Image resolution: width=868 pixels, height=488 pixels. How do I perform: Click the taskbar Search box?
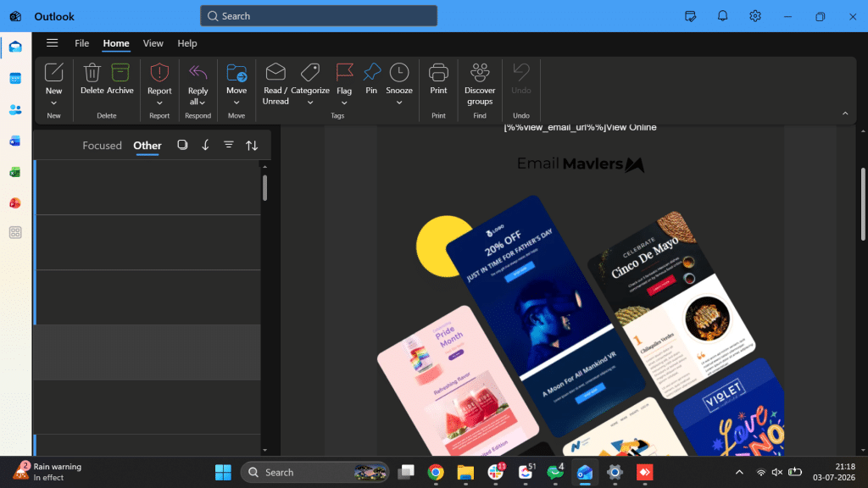pos(314,472)
